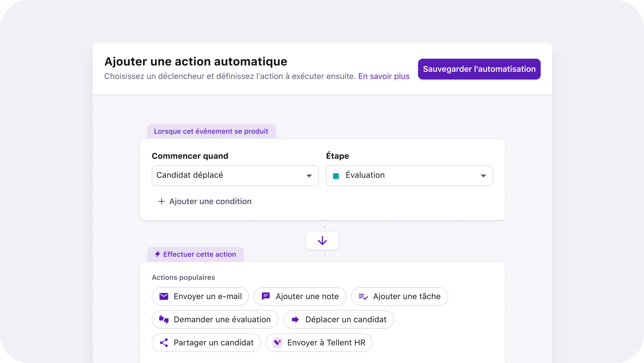Viewport: 644px width, 363px height.
Task: Click the checklist icon on Ajouter une tâche
Action: pyautogui.click(x=362, y=296)
